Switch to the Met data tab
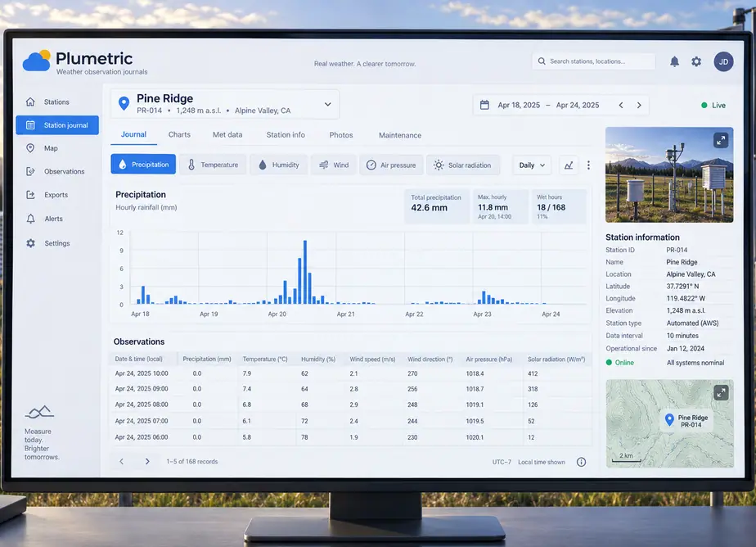756x547 pixels. coord(227,134)
